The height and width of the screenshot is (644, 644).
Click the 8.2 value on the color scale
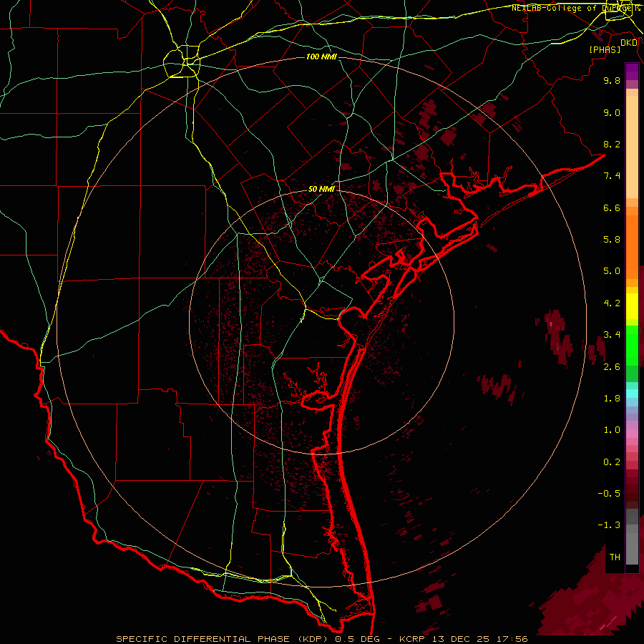click(612, 144)
